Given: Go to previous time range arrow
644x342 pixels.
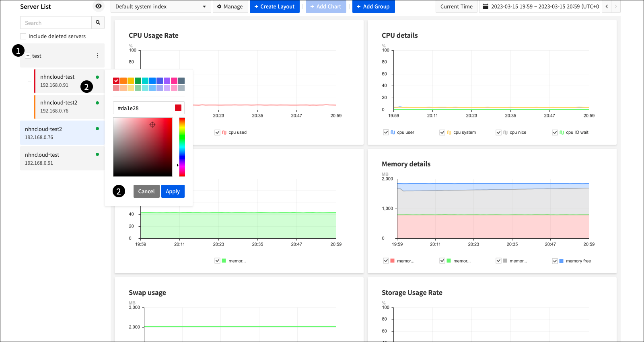Looking at the screenshot, I should click(x=607, y=6).
